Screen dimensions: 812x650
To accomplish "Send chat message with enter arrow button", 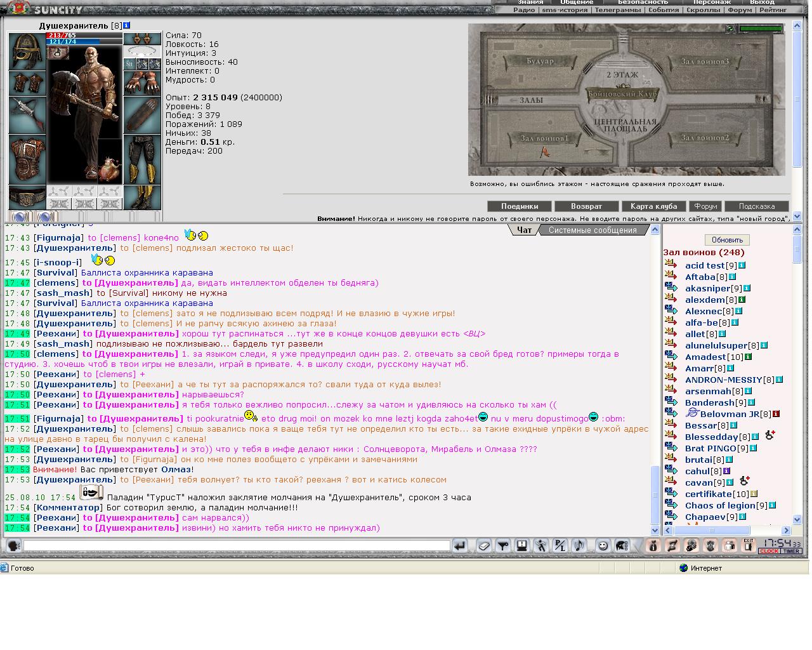I will [x=461, y=545].
